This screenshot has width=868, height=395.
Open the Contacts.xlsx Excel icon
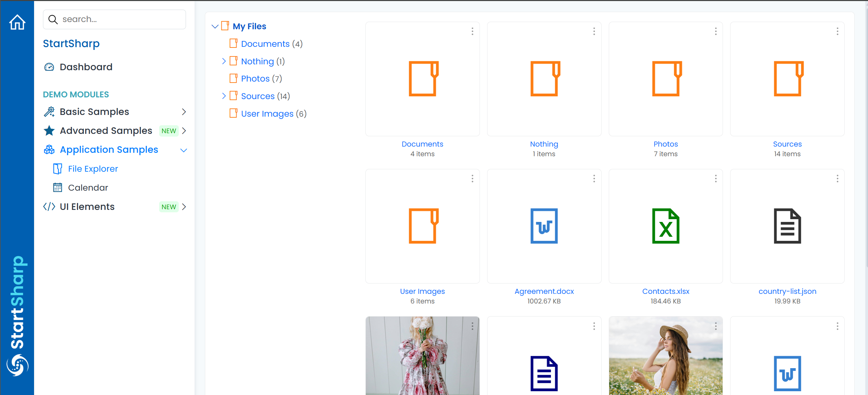click(x=665, y=226)
